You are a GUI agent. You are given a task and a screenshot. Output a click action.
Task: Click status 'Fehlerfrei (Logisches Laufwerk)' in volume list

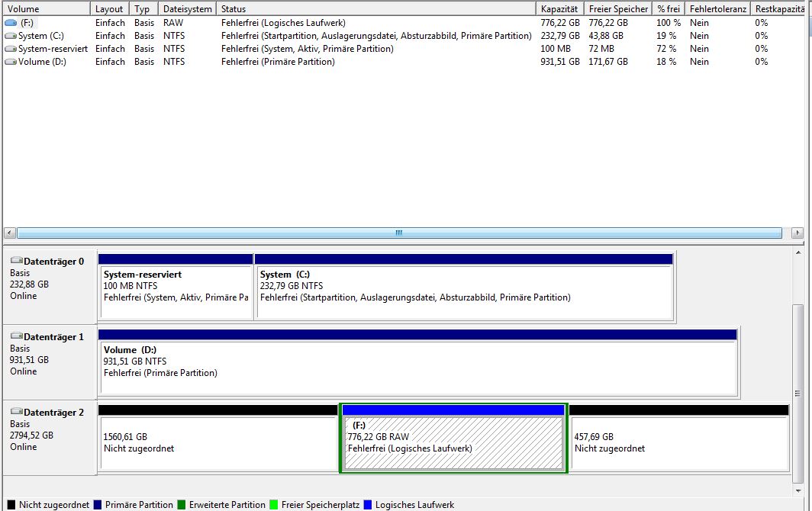click(x=283, y=23)
